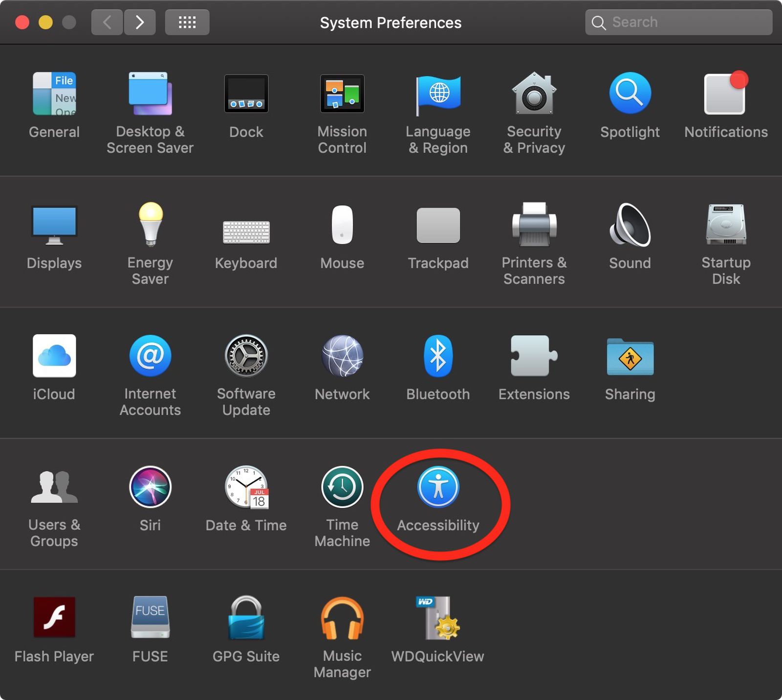Screen dimensions: 782x700
Task: Open the Startup Disk pane
Action: pyautogui.click(x=726, y=225)
